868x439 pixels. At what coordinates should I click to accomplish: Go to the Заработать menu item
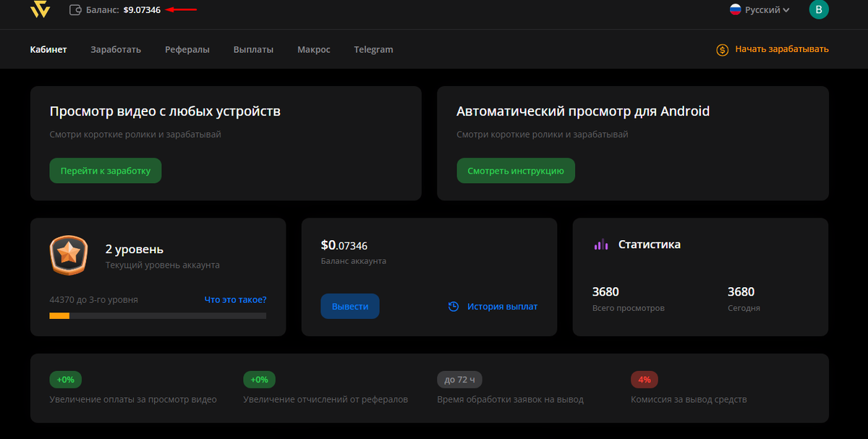pos(116,50)
